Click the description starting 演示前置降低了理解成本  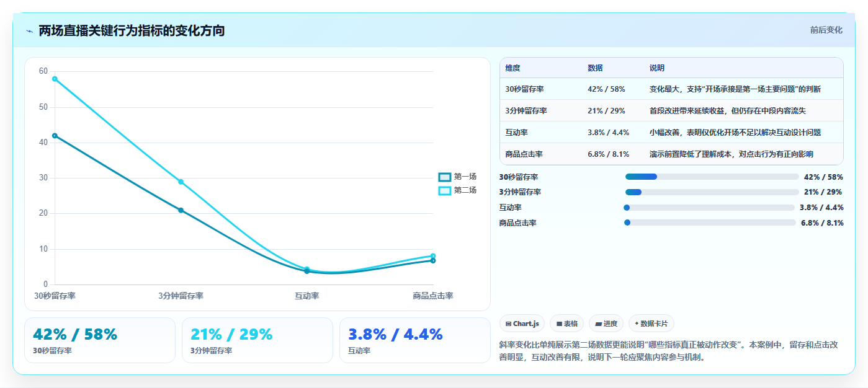pyautogui.click(x=732, y=154)
